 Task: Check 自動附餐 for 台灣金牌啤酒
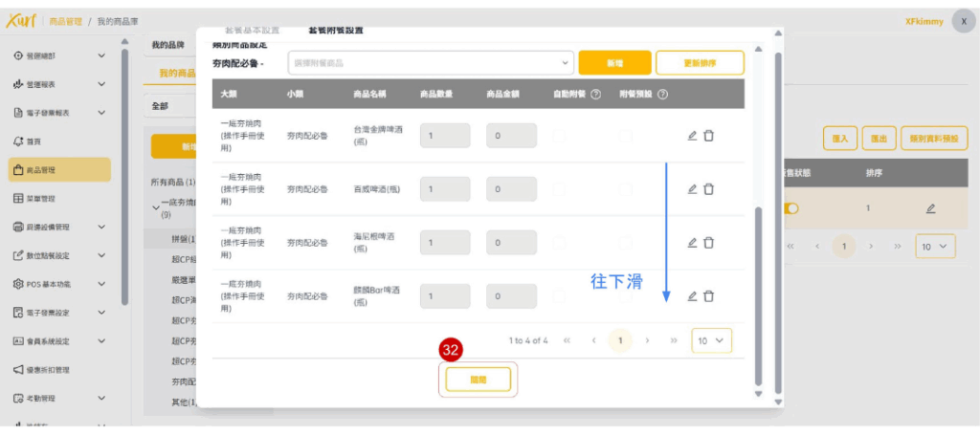tap(560, 136)
